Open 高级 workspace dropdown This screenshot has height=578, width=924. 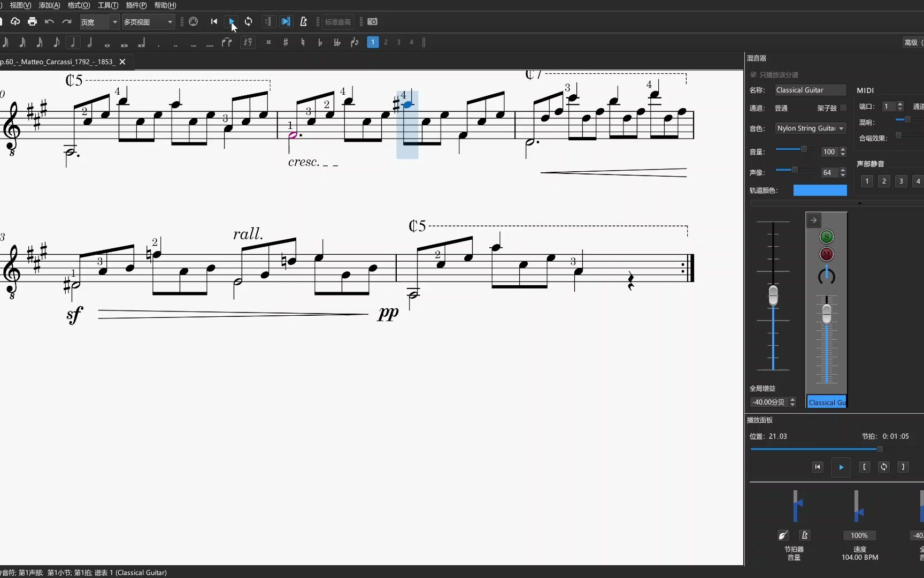(913, 42)
